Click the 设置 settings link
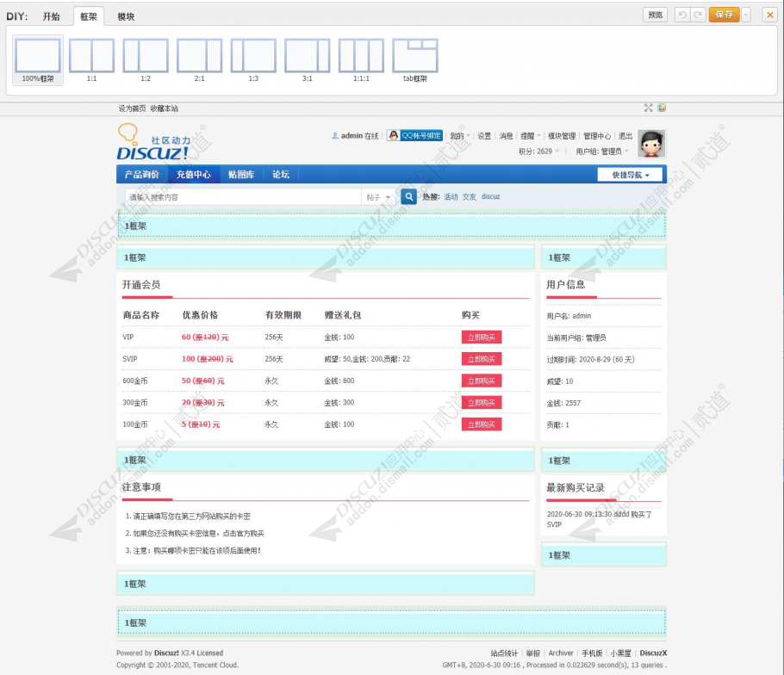 pyautogui.click(x=484, y=135)
